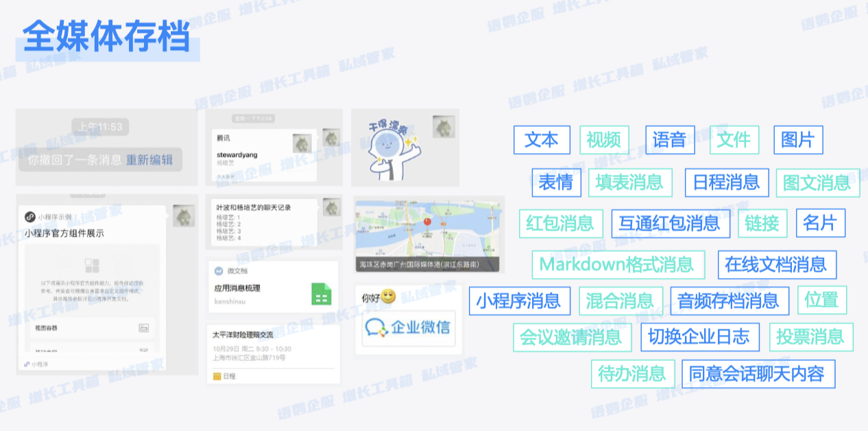Click the blue 微文档 app icon
The image size is (868, 431).
219,271
